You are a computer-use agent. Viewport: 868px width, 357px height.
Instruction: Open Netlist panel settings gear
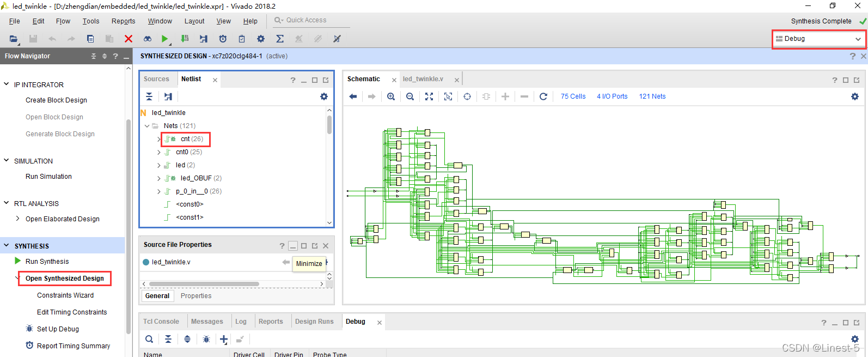[324, 96]
